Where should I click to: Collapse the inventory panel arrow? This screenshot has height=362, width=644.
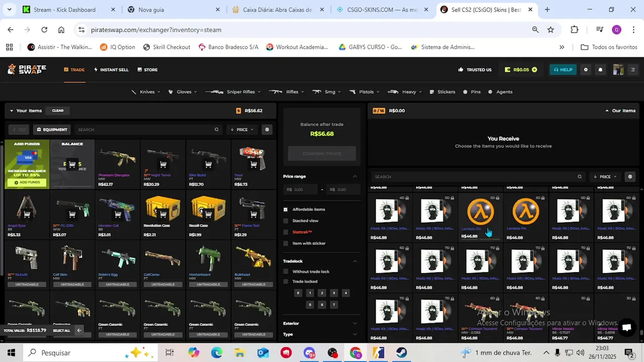[x=79, y=330]
